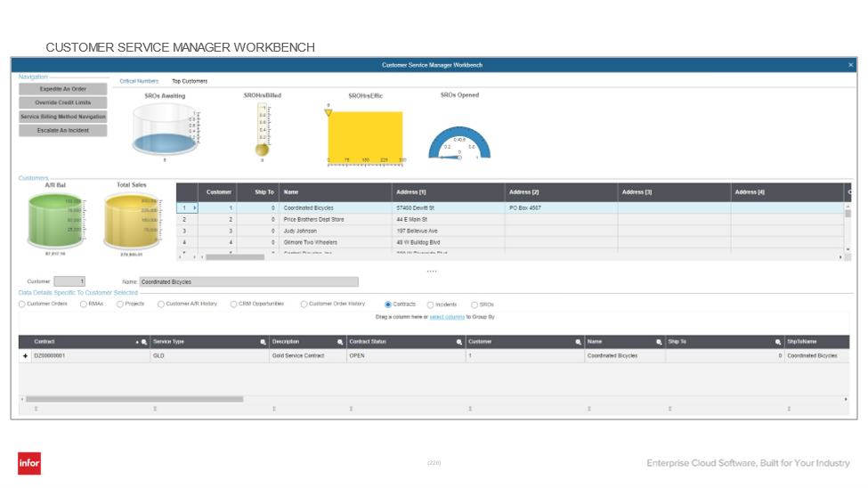The height and width of the screenshot is (488, 868).
Task: Click the PO Box 4567 cell
Action: tap(561, 208)
